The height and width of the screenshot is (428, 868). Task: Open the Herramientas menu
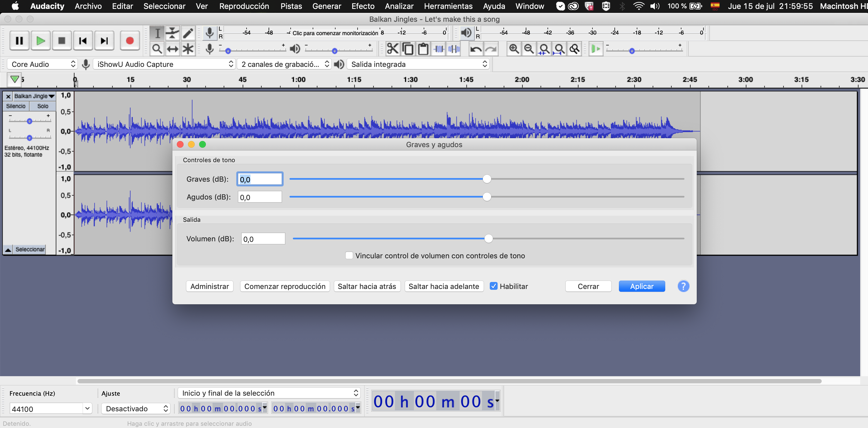(448, 6)
